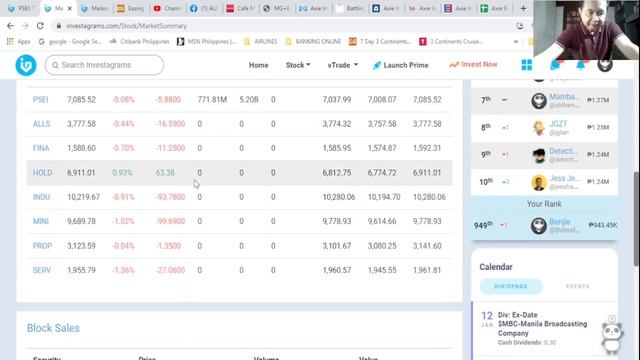This screenshot has width=640, height=360.
Task: Close the active Market Summary tab
Action: [69, 8]
